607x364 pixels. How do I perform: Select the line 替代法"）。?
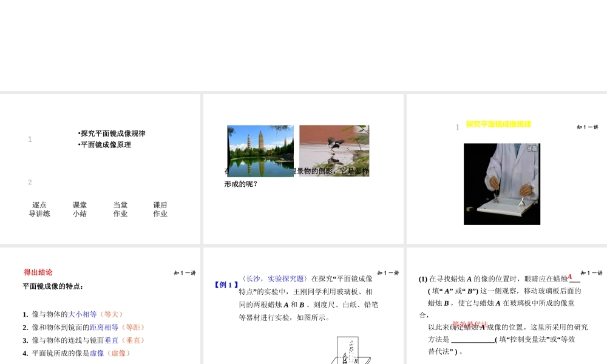pyautogui.click(x=445, y=352)
